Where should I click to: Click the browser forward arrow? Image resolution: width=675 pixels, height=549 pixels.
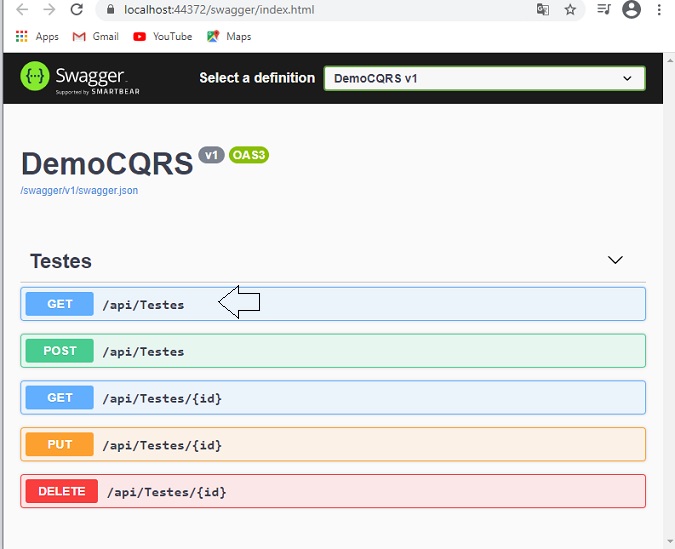[x=50, y=9]
